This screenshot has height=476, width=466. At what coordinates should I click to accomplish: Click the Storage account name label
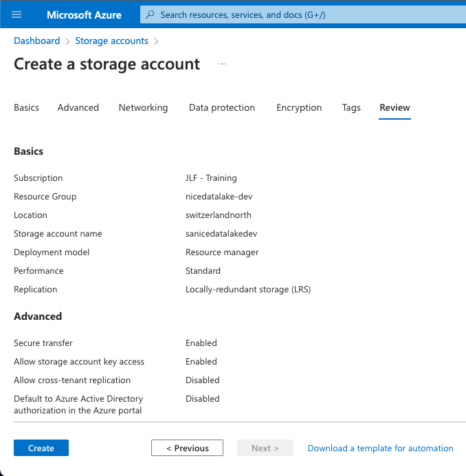58,233
